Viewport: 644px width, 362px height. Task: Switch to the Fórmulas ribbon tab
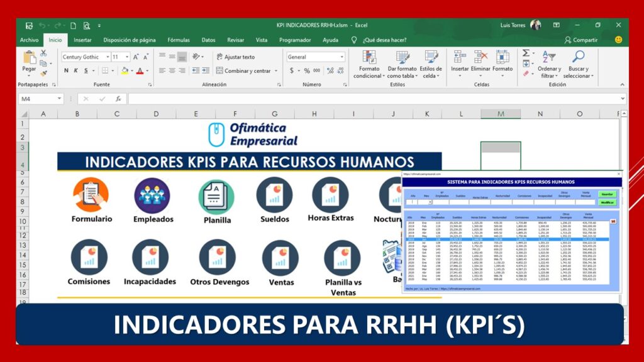179,39
